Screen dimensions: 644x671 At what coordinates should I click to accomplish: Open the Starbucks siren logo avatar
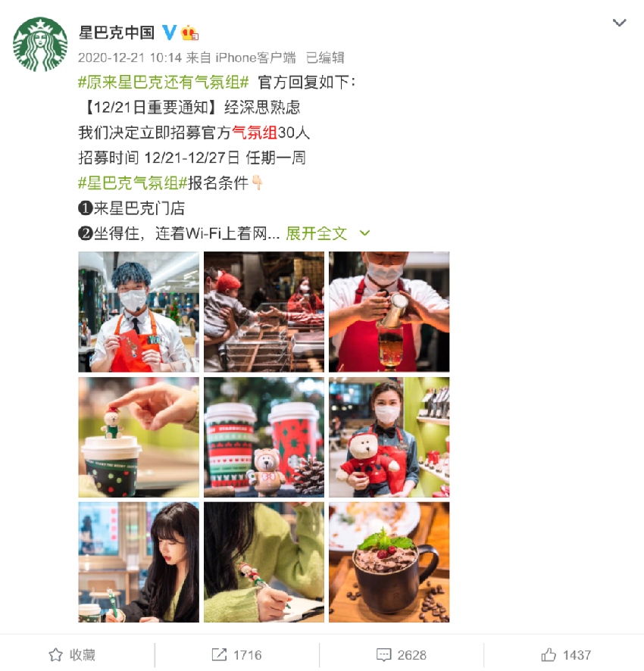[x=40, y=44]
